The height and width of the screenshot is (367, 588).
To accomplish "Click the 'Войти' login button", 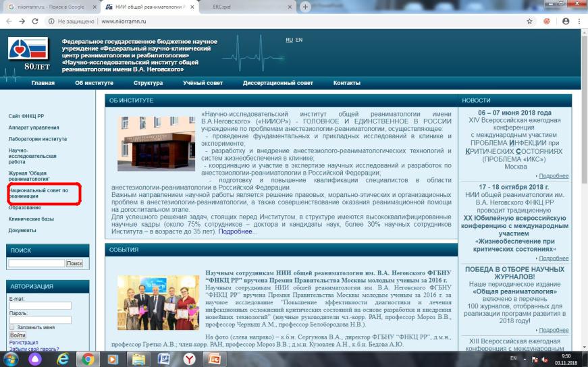I will point(18,335).
